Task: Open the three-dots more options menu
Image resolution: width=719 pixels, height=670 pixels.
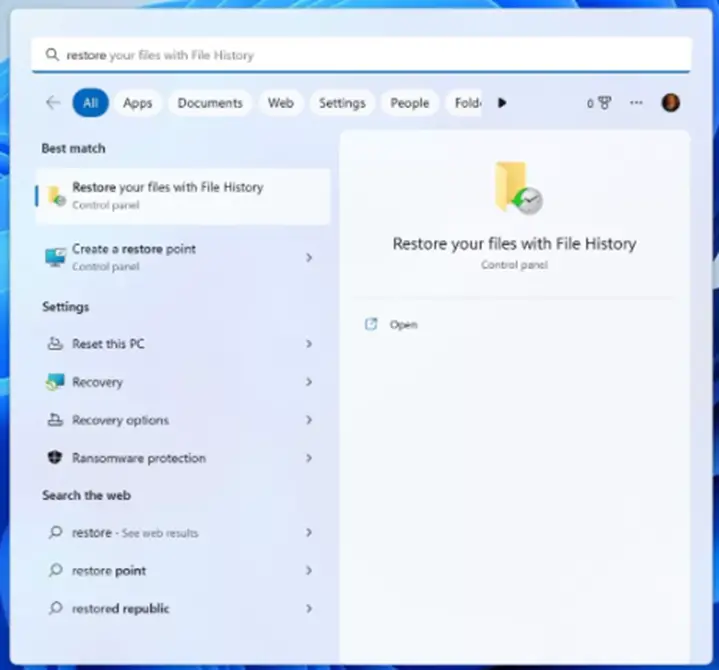Action: tap(636, 102)
